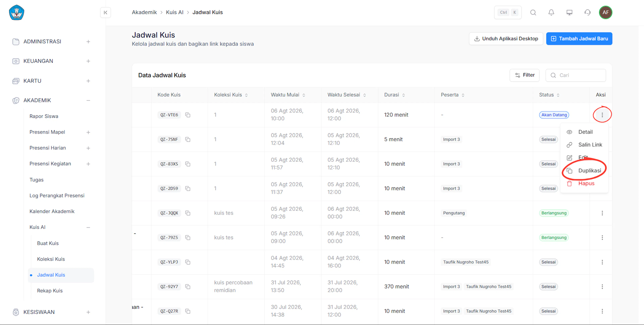This screenshot has width=644, height=325.
Task: Expand Presensi Kegiatan submenu
Action: coord(88,164)
